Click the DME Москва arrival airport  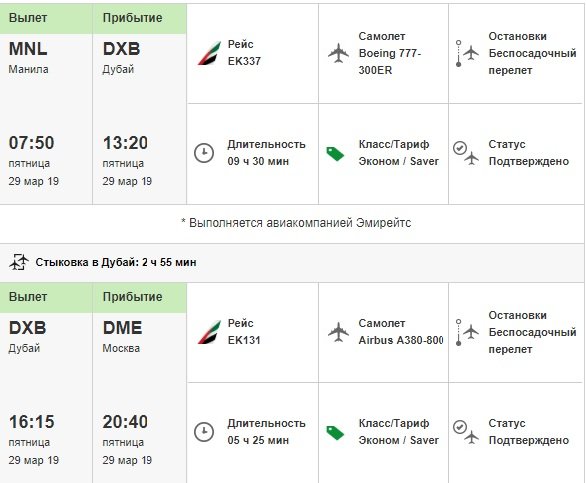click(x=122, y=336)
